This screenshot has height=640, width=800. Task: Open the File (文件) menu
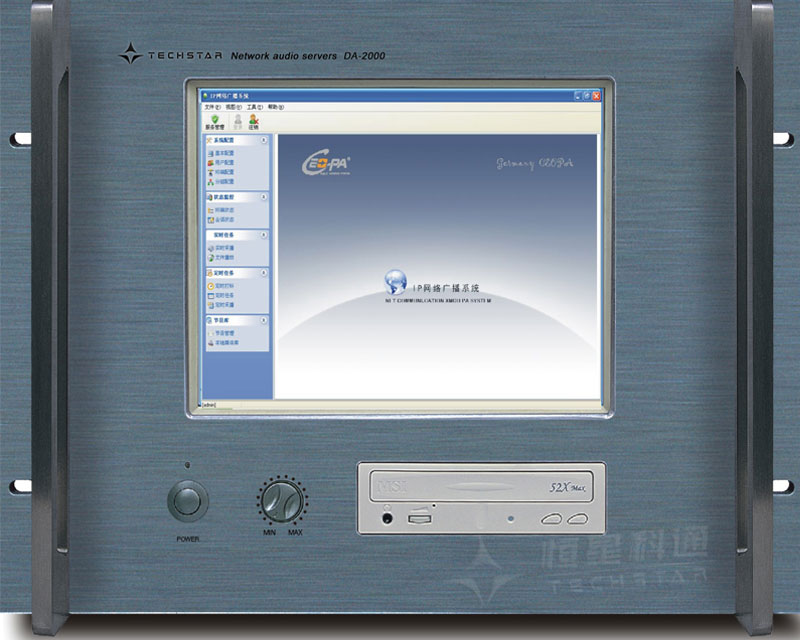tap(212, 106)
